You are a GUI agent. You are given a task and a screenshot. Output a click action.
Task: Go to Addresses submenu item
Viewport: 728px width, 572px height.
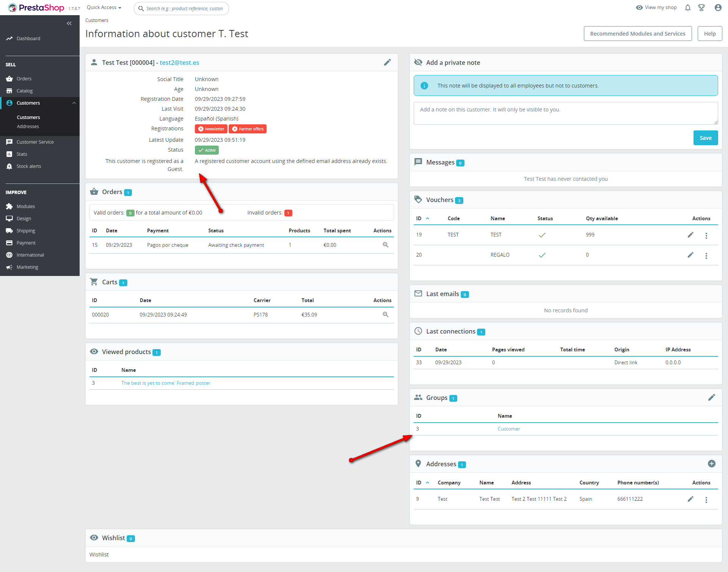[28, 127]
